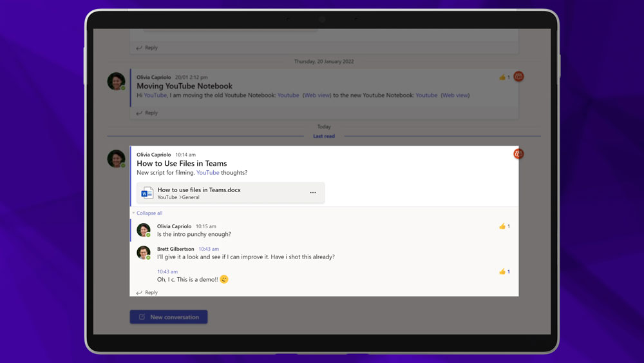This screenshot has height=363, width=644.
Task: Open the old Youtube Notebook link
Action: pos(288,95)
